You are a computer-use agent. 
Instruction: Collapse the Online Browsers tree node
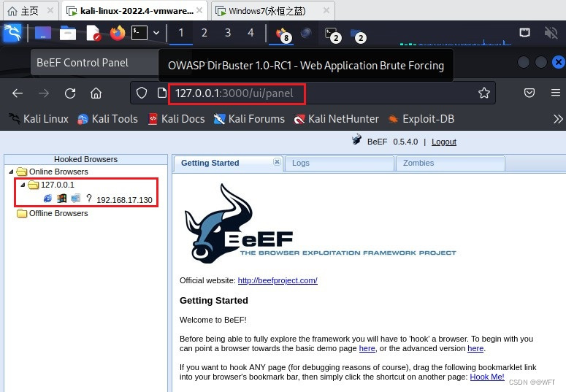point(11,172)
